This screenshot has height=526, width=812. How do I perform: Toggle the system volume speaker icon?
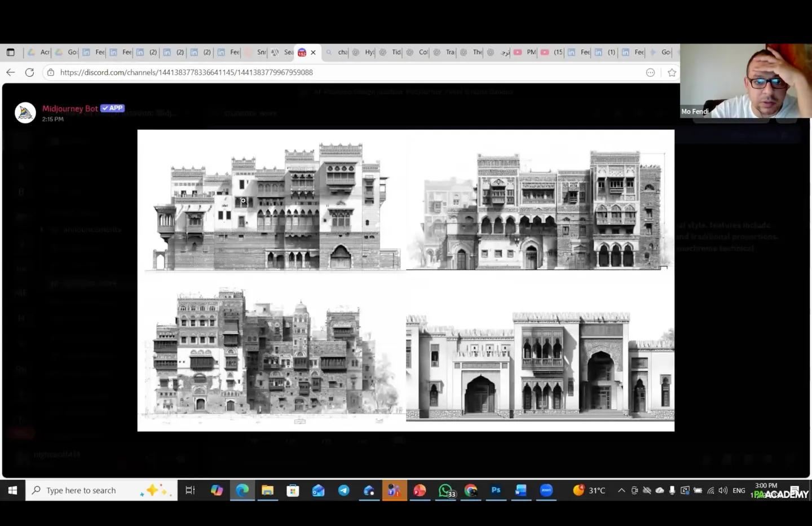pos(723,490)
